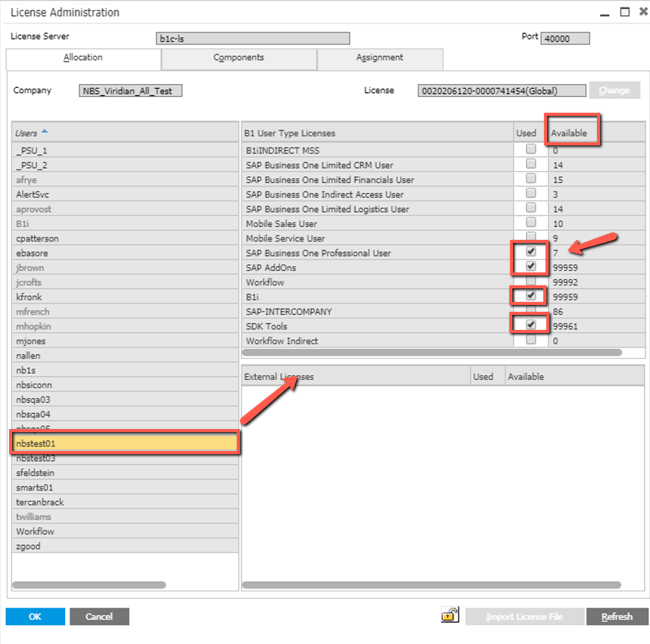Select user kfronk
Viewport: 650px width, 644px height.
pos(125,297)
